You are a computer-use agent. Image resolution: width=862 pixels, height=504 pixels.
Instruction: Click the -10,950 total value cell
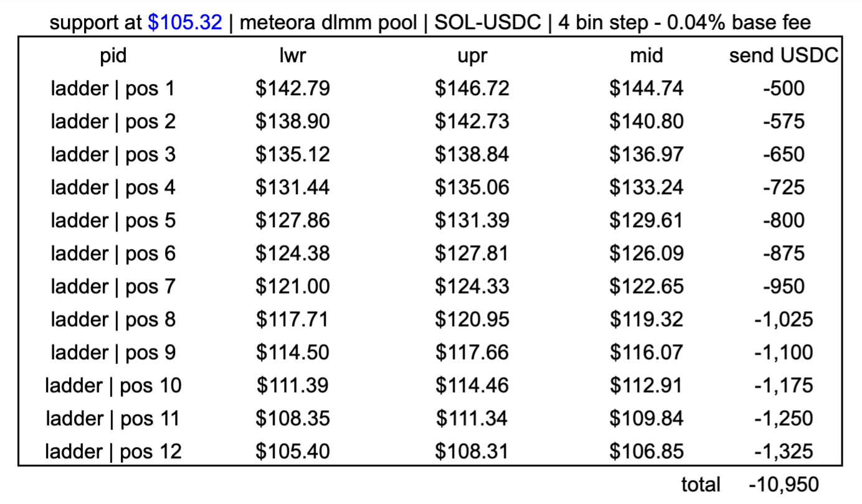[x=784, y=485]
